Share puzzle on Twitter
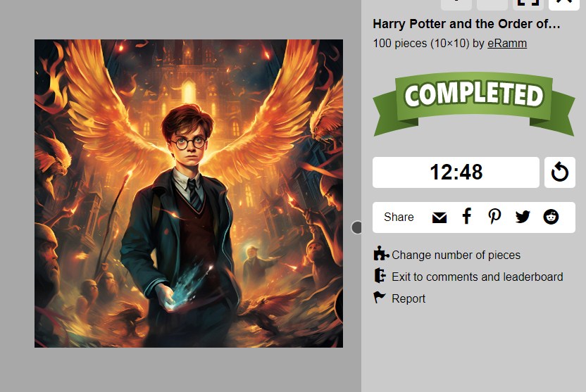Screen dimensions: 586x392 [x=523, y=217]
